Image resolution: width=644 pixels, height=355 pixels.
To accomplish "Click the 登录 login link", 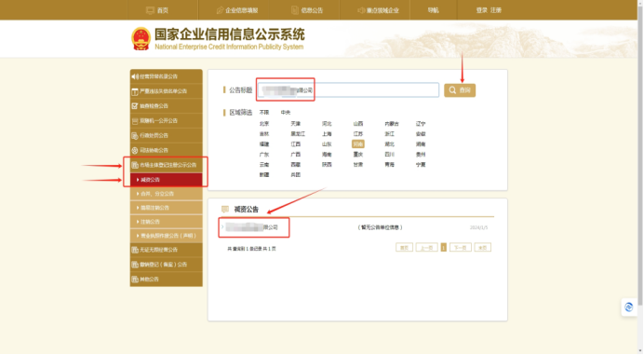I will pos(482,10).
